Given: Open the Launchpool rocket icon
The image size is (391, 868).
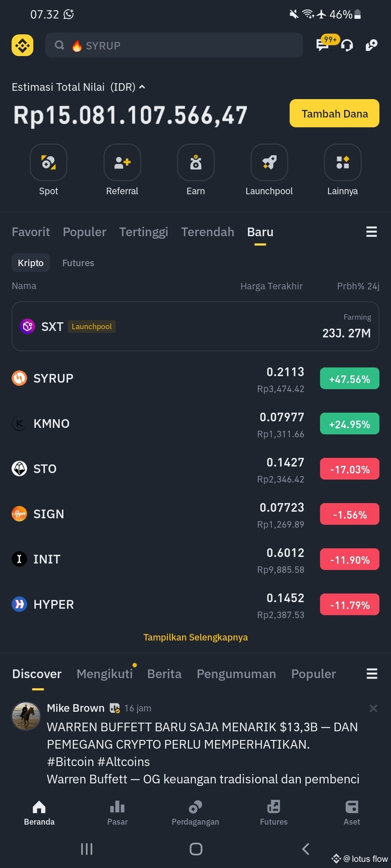Looking at the screenshot, I should click(x=269, y=162).
